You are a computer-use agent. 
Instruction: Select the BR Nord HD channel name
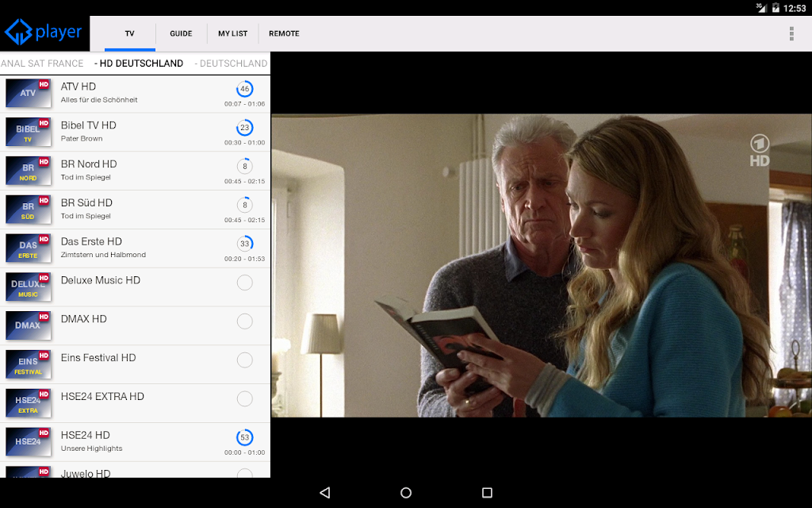(89, 164)
